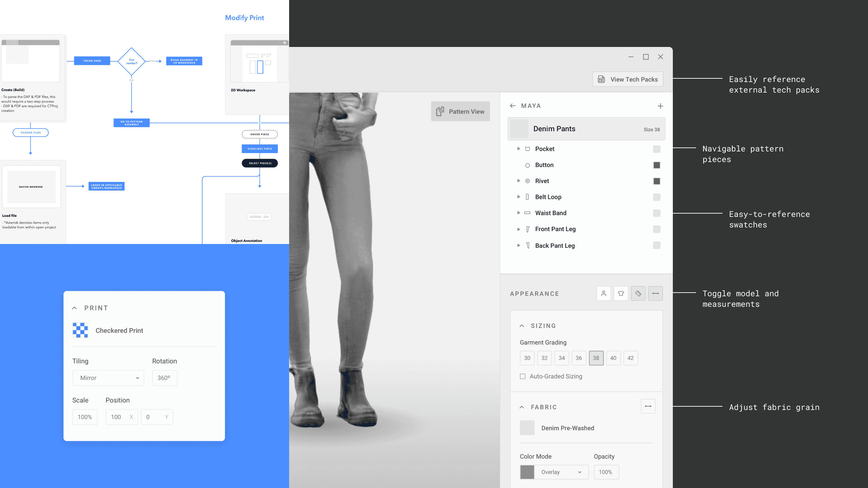The width and height of the screenshot is (868, 488).
Task: Go back using the arrow beside MAYA
Action: 512,106
